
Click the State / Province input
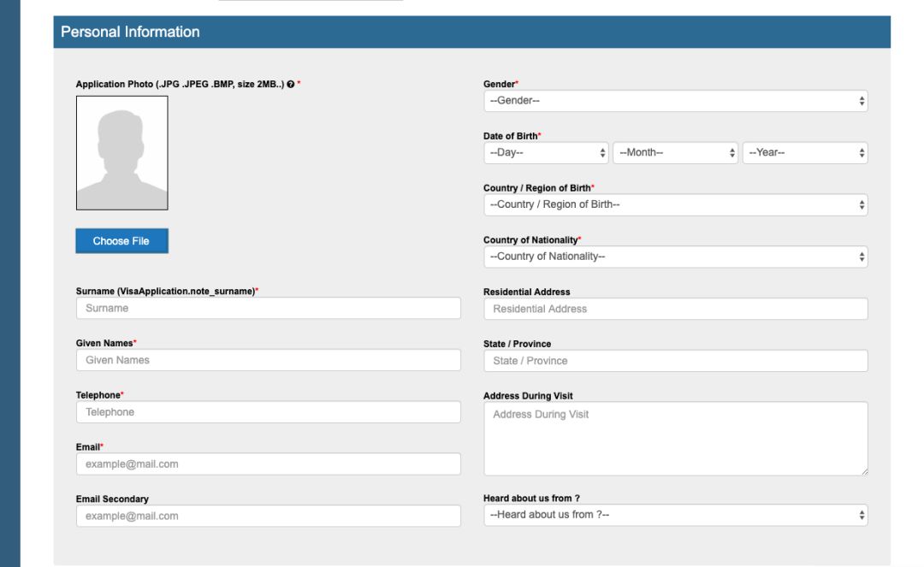(x=675, y=361)
